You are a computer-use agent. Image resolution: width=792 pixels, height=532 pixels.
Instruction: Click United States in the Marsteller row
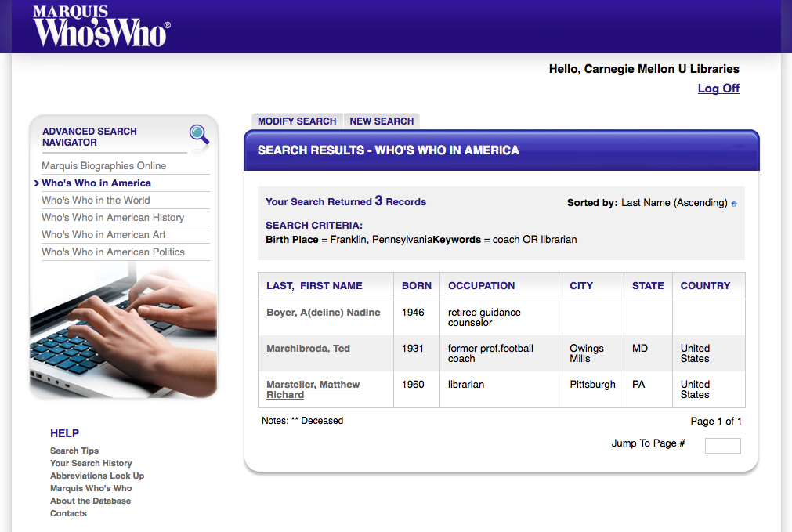click(695, 389)
